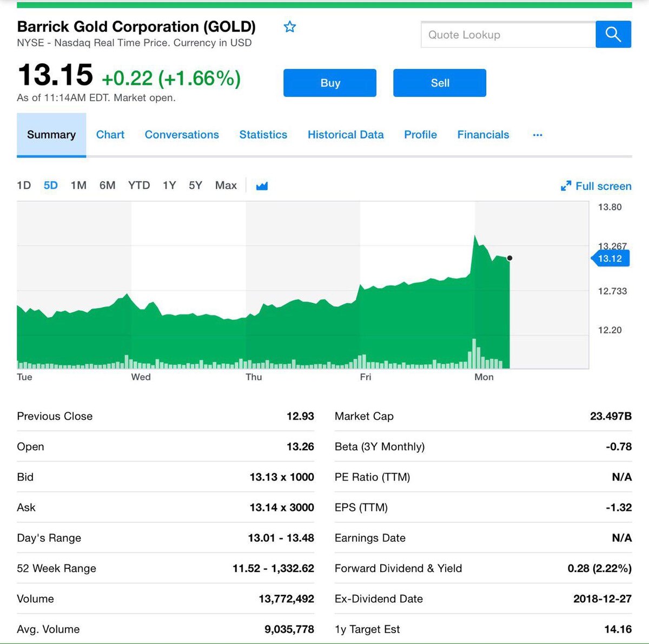This screenshot has height=644, width=649.
Task: Click Ex-Dividend Date 2018-12-27
Action: [x=602, y=599]
